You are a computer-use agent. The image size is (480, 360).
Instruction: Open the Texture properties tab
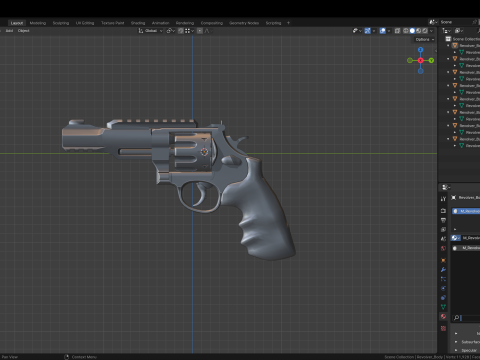[x=443, y=328]
